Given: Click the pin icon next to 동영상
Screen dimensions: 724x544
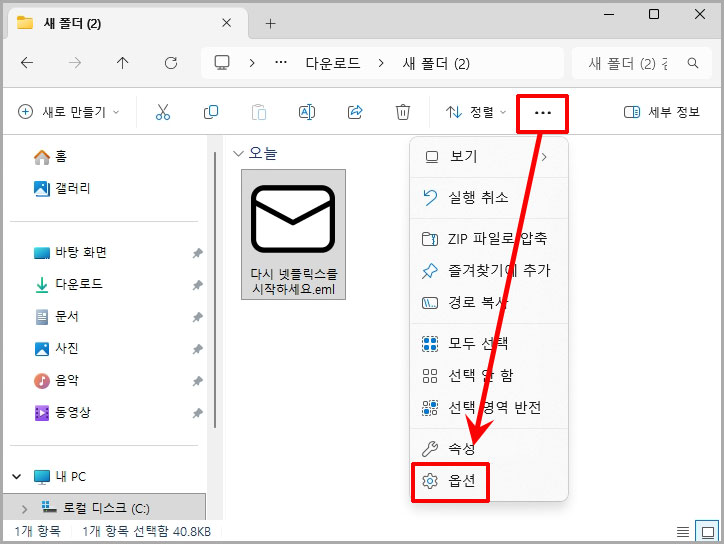Looking at the screenshot, I should coord(198,413).
